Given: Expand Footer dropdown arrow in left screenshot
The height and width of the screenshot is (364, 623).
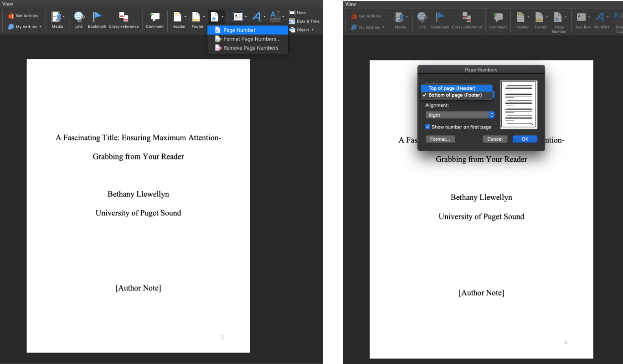Looking at the screenshot, I should pyautogui.click(x=204, y=17).
